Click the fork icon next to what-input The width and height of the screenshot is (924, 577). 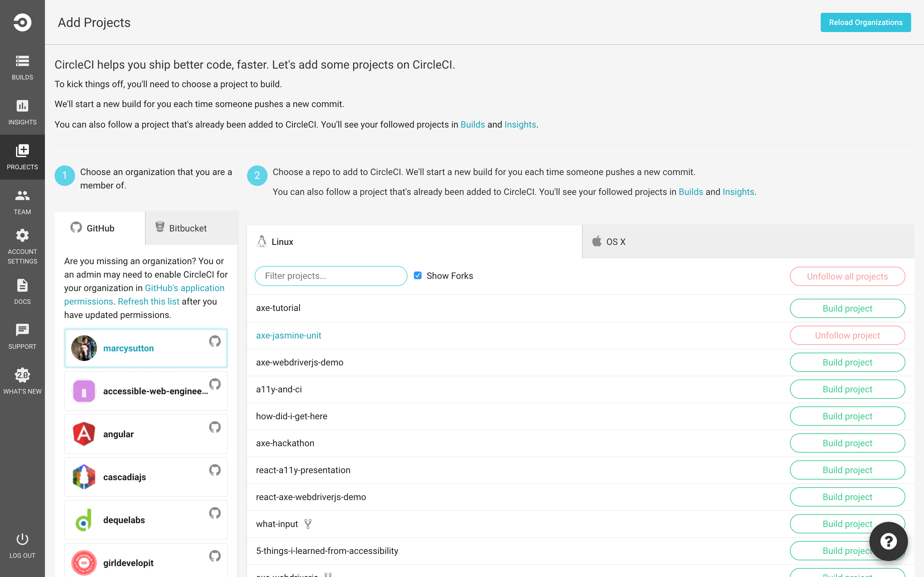(x=308, y=523)
